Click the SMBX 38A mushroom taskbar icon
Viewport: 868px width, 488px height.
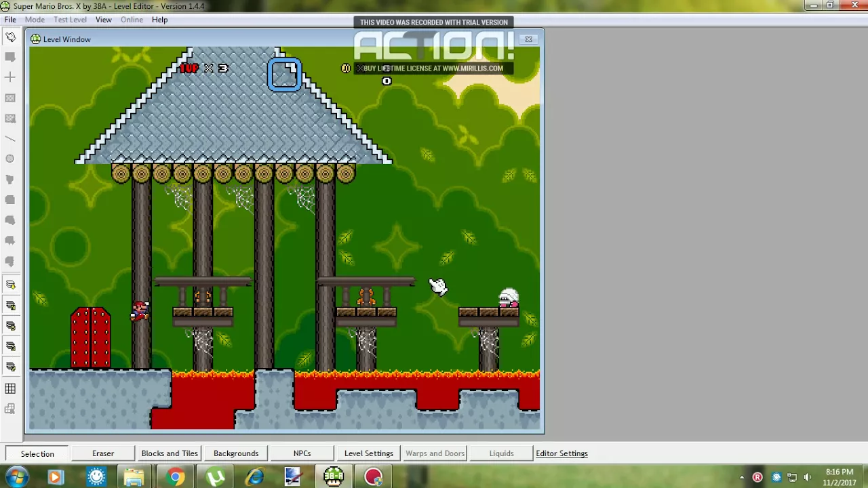(x=334, y=477)
